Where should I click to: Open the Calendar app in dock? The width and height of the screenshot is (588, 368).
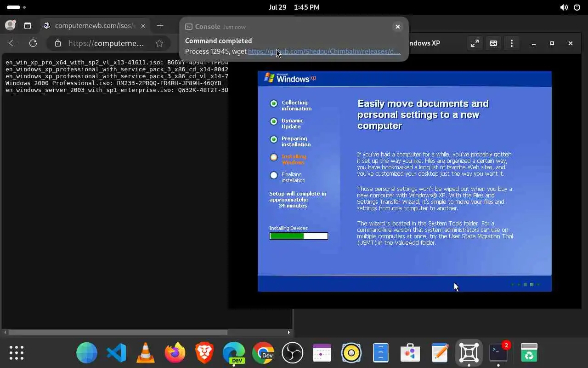[322, 353]
